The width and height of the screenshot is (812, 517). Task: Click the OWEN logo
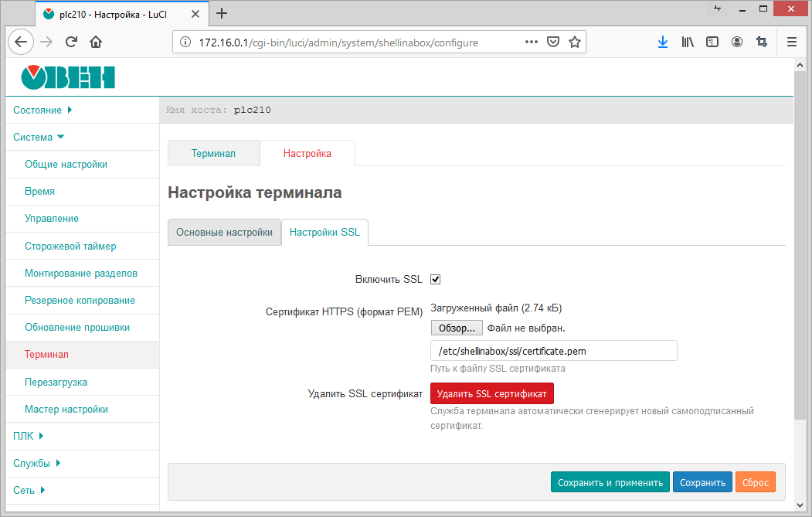[x=68, y=77]
